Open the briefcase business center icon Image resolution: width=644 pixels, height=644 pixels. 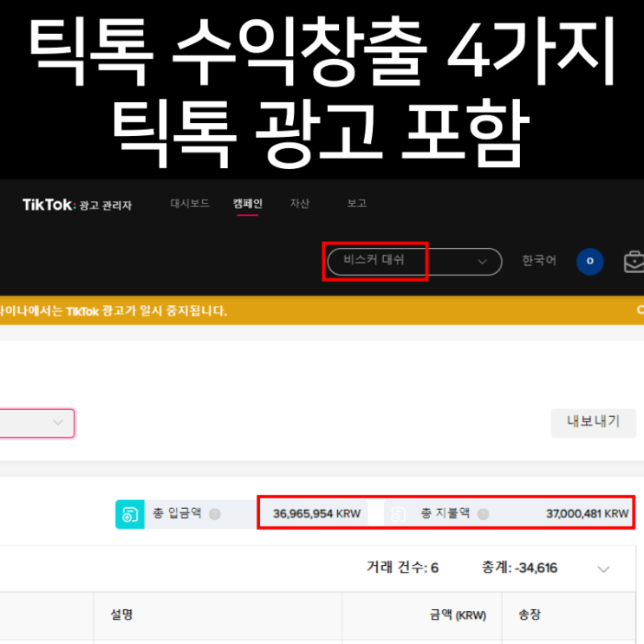point(634,262)
